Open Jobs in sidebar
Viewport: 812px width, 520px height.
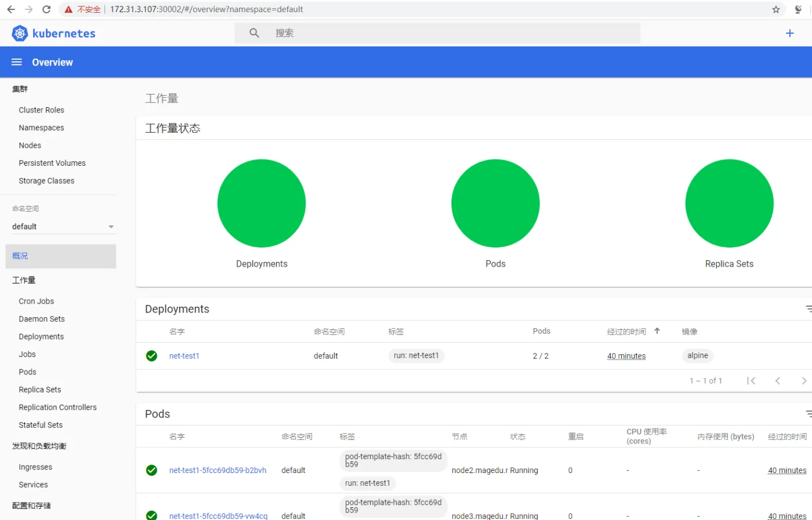27,354
